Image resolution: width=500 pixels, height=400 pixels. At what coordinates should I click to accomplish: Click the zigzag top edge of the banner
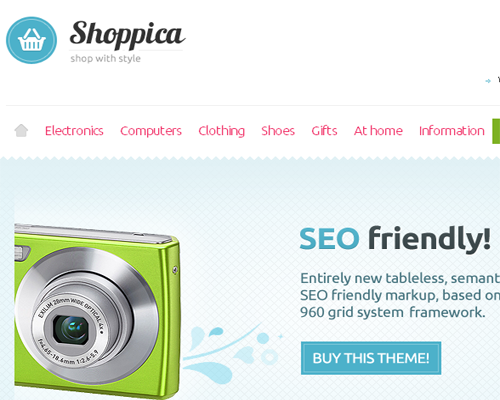pyautogui.click(x=250, y=159)
